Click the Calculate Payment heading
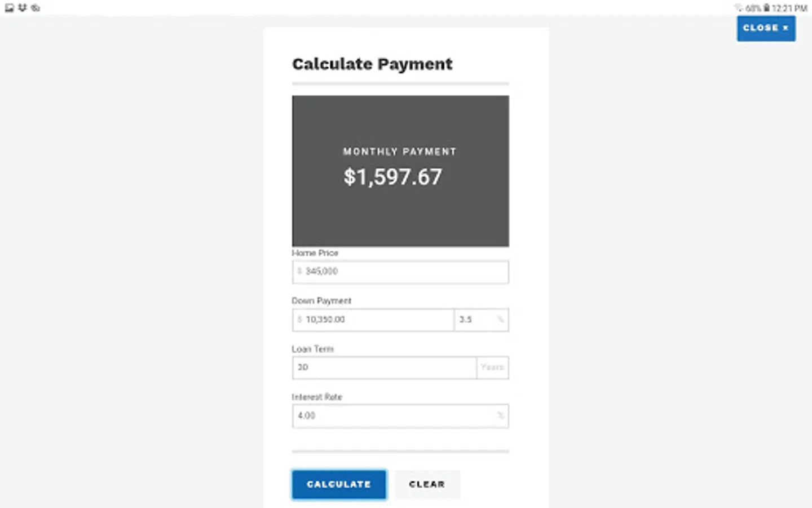The height and width of the screenshot is (508, 812). coord(372,64)
